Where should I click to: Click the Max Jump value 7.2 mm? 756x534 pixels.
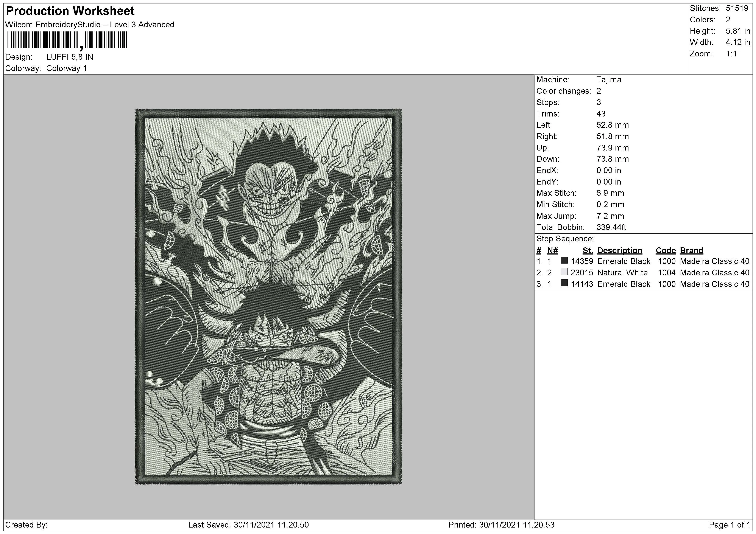[x=610, y=216]
